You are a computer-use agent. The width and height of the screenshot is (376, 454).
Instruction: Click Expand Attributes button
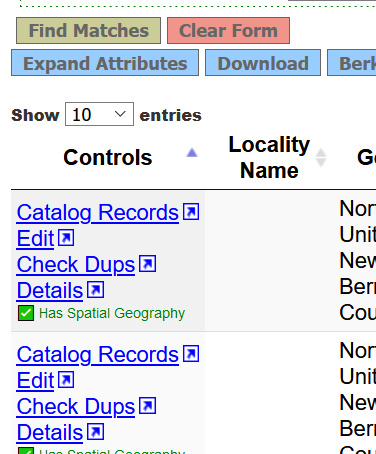point(105,63)
